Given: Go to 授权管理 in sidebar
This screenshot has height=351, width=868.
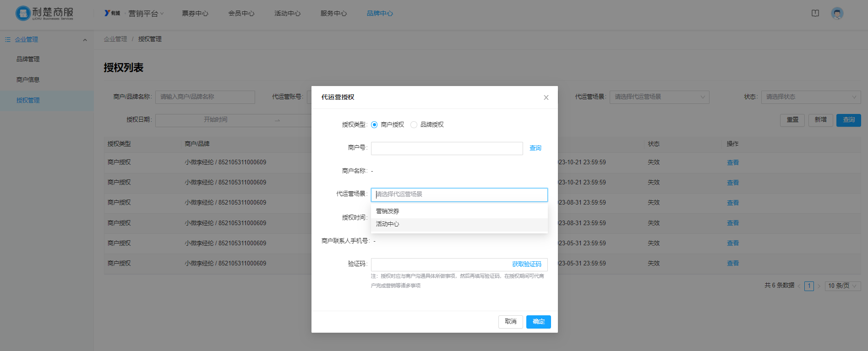Looking at the screenshot, I should pyautogui.click(x=47, y=101).
